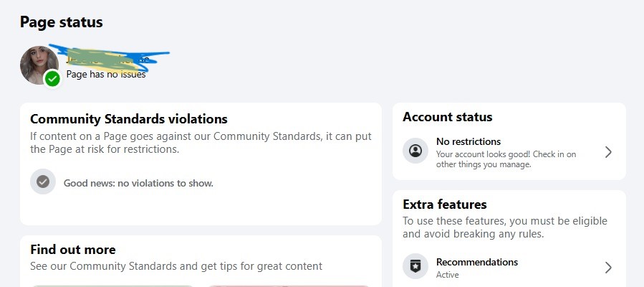Click the Account status heading

(x=448, y=117)
